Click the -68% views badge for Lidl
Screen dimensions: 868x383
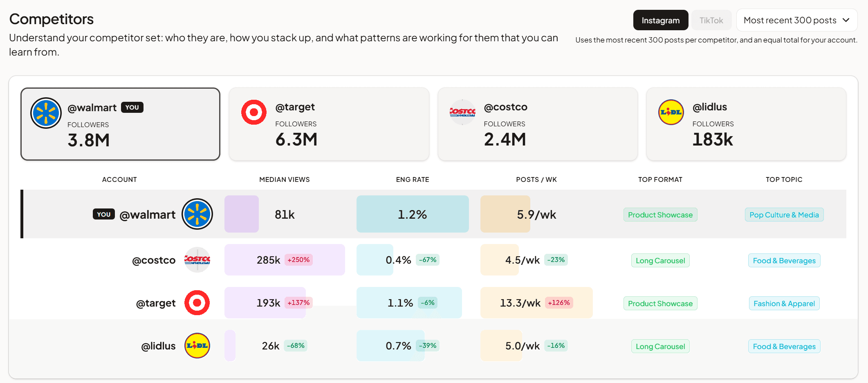296,346
